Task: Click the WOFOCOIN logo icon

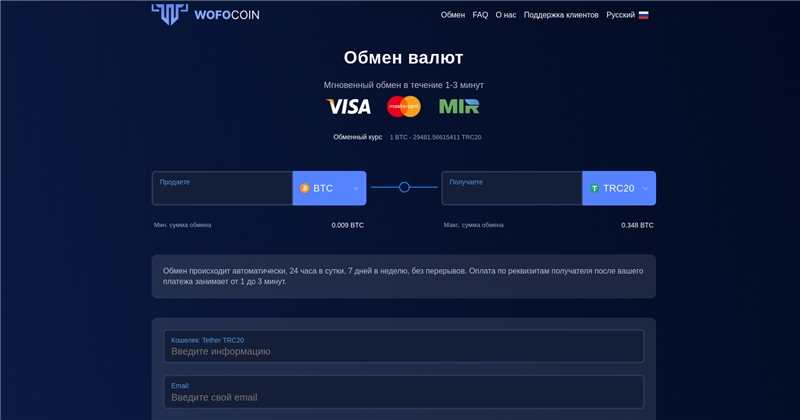Action: pos(169,13)
